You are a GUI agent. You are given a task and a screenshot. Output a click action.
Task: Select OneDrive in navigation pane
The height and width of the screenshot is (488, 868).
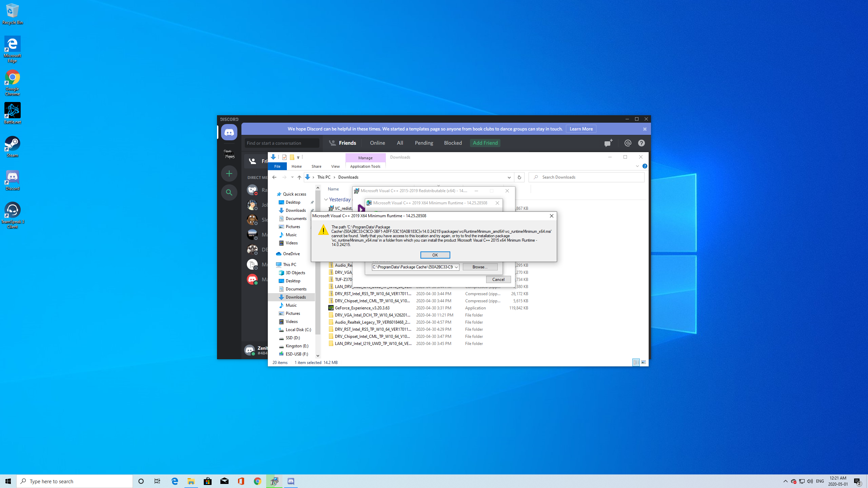point(291,254)
